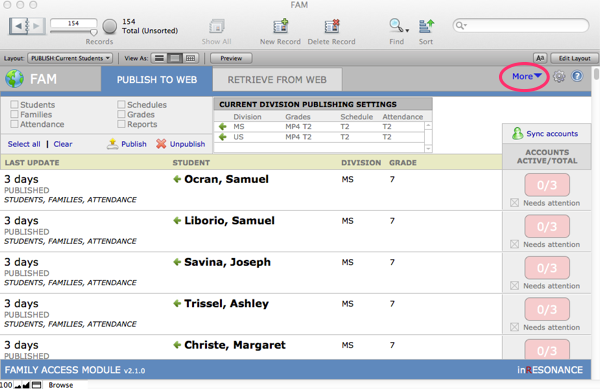Enable the Students checkbox
This screenshot has height=389, width=600.
(x=14, y=104)
